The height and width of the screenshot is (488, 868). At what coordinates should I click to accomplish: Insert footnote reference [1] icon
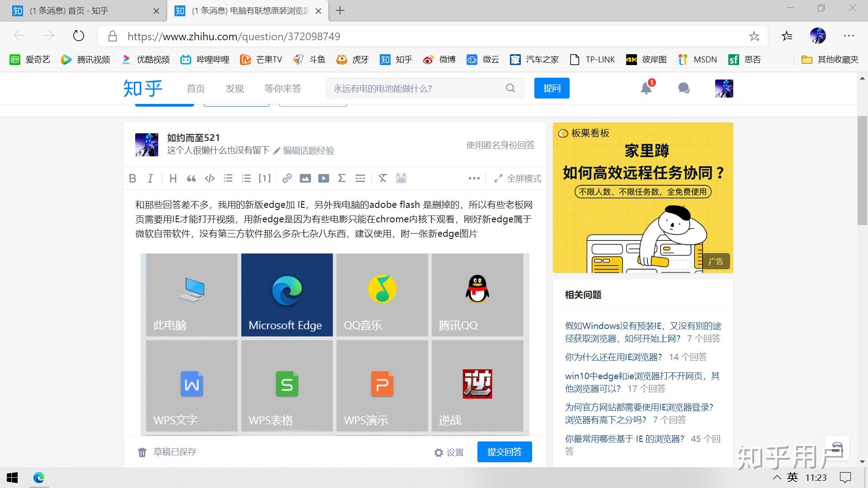pyautogui.click(x=265, y=178)
